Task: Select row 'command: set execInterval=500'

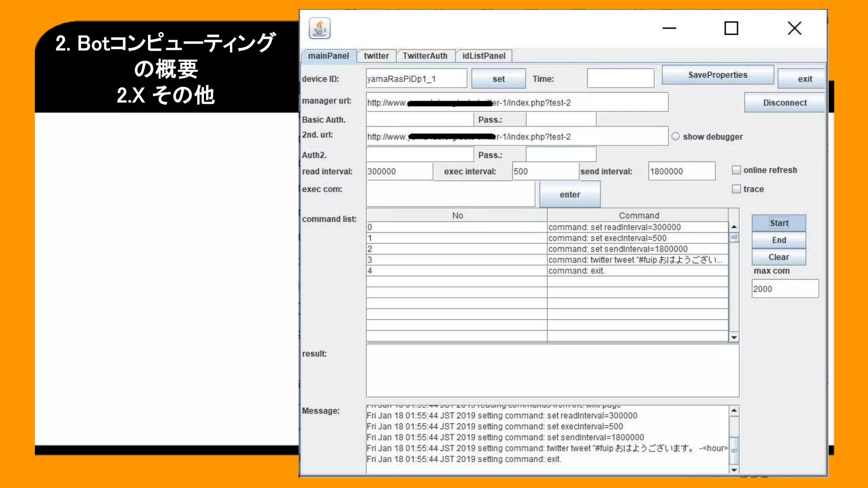Action: point(547,238)
